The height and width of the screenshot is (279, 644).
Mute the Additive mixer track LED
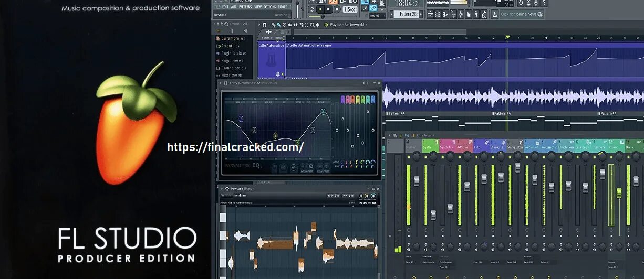460,157
